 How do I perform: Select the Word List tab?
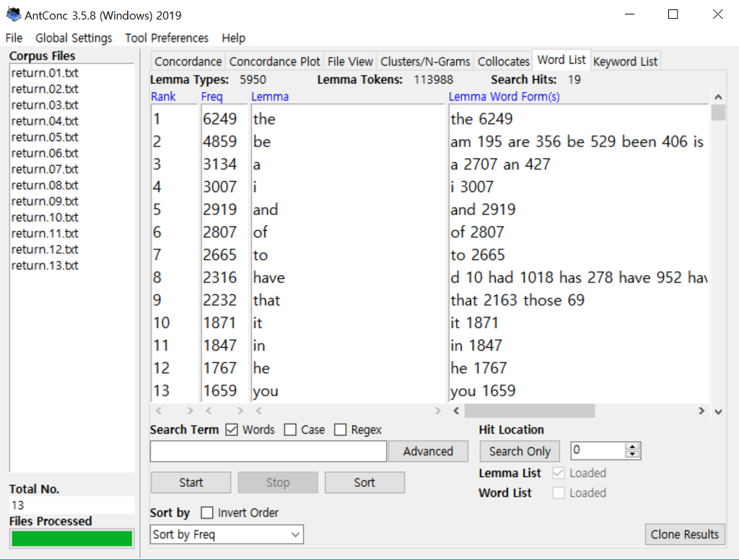coord(561,60)
